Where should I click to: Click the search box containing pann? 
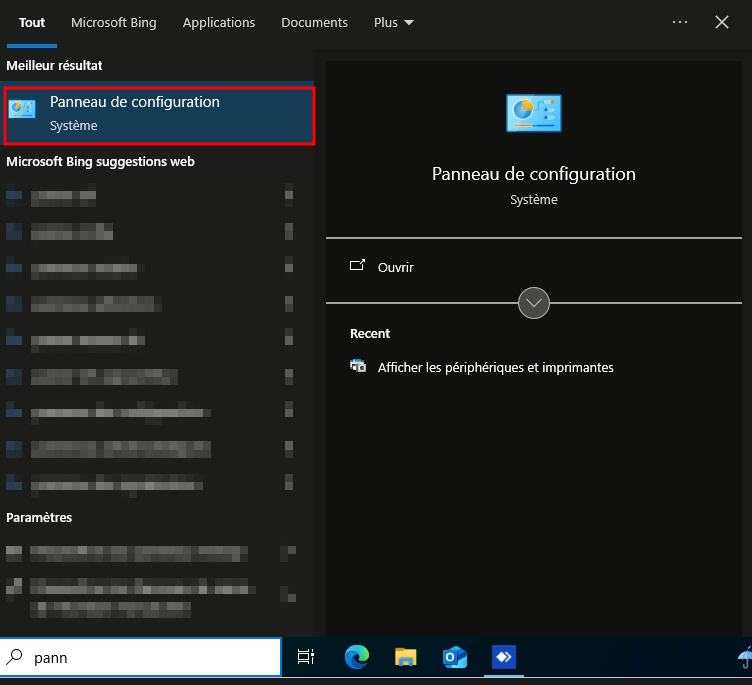coord(141,657)
